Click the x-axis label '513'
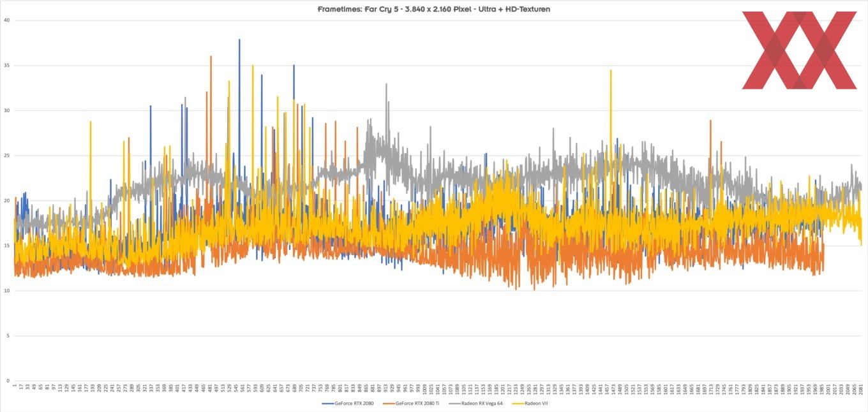This screenshot has width=868, height=412. click(223, 388)
